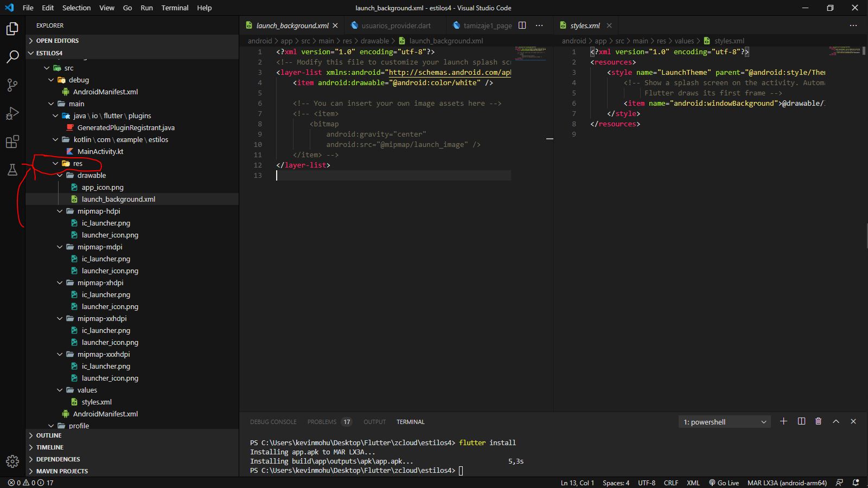Split the terminal using the split icon
This screenshot has height=488, width=868.
[801, 421]
